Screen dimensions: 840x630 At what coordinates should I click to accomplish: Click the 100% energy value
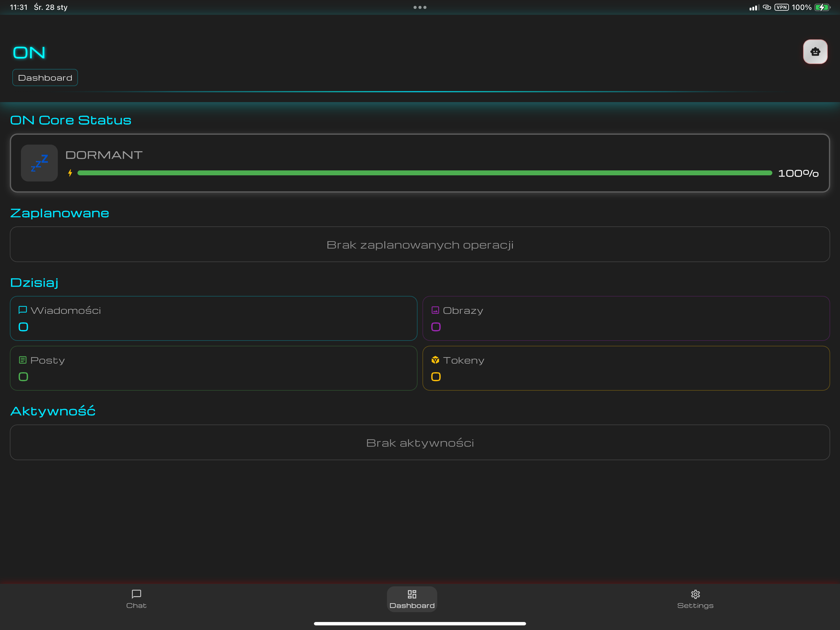pos(798,173)
